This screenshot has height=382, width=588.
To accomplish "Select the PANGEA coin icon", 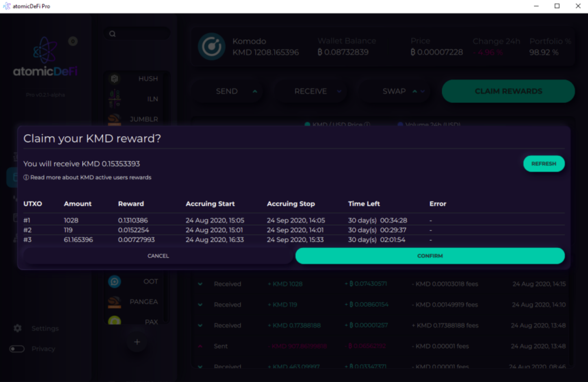I will click(x=115, y=301).
